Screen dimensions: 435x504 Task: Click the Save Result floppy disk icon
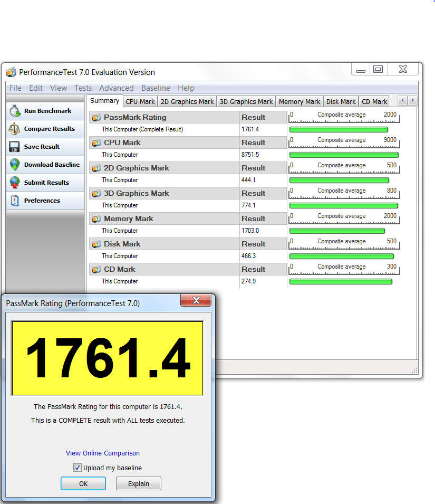pos(14,147)
